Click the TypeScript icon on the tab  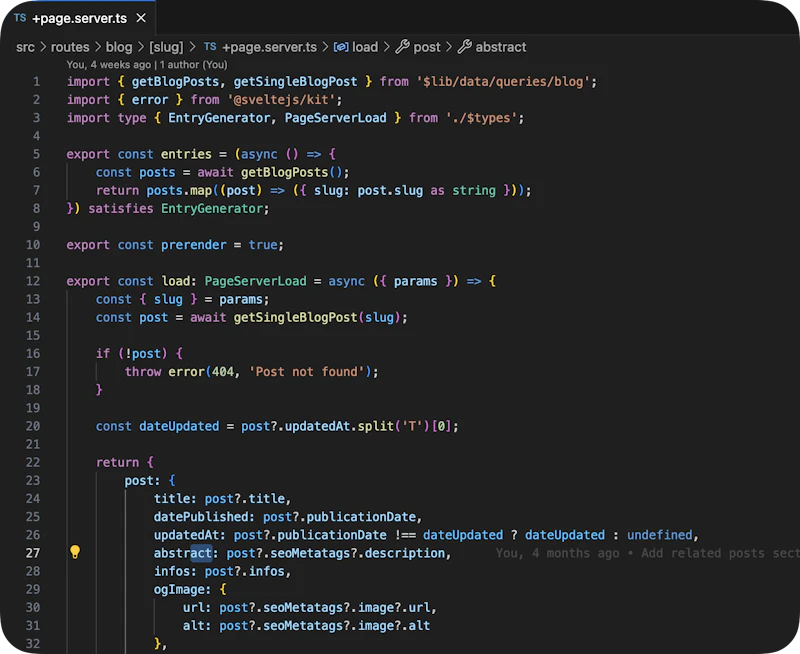pos(20,18)
